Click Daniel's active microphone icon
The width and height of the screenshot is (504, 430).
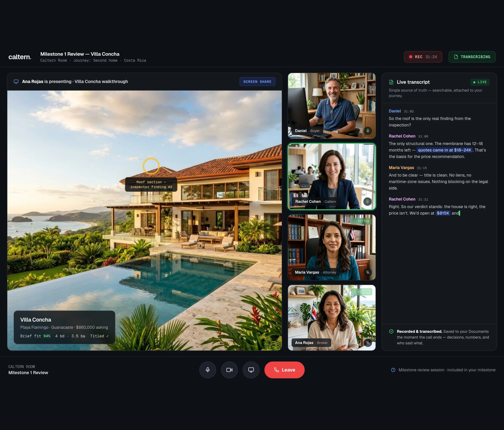(368, 131)
